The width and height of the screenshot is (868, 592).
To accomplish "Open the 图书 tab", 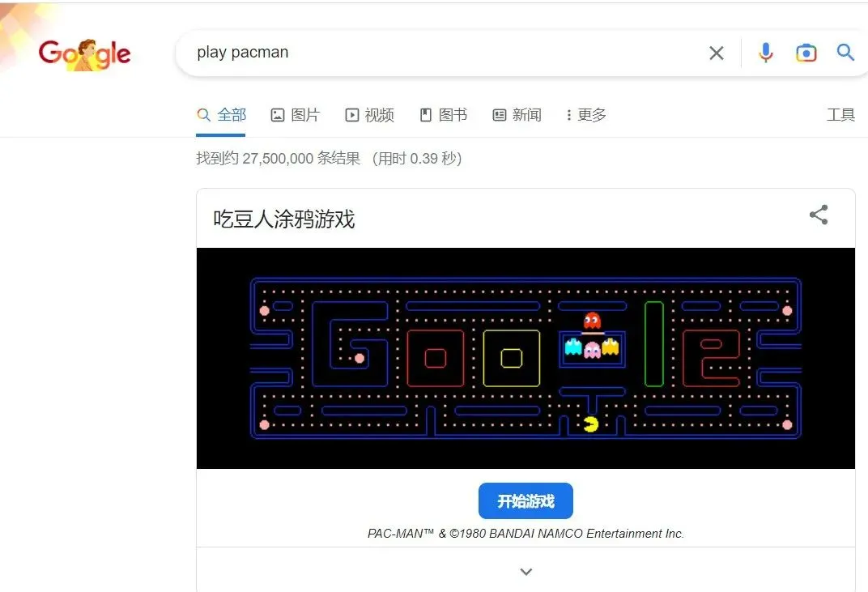I will coord(444,115).
